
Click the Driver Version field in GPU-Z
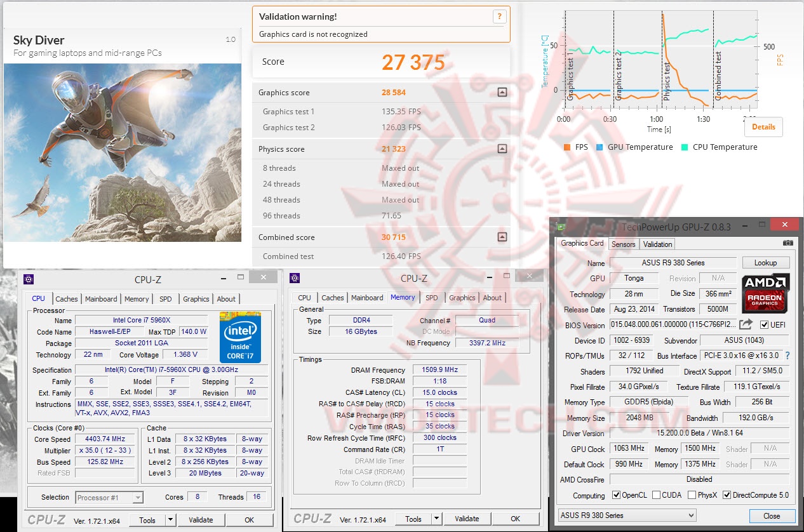(700, 434)
